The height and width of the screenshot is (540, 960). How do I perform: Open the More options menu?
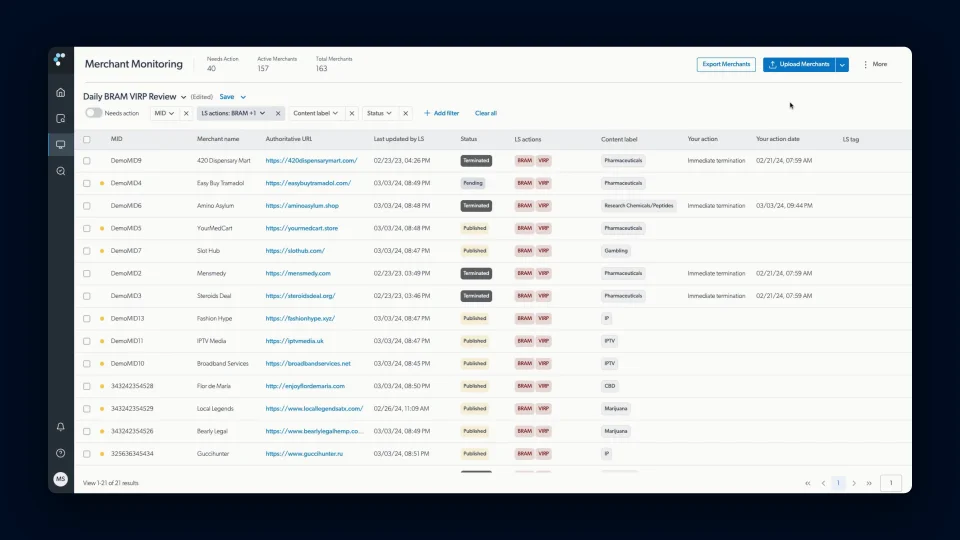point(875,64)
